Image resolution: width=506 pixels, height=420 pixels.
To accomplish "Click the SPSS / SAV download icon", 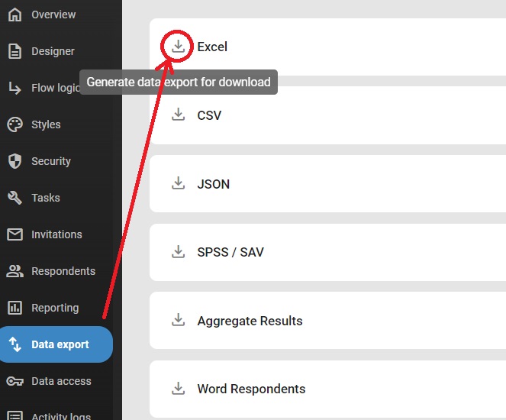I will click(x=178, y=251).
